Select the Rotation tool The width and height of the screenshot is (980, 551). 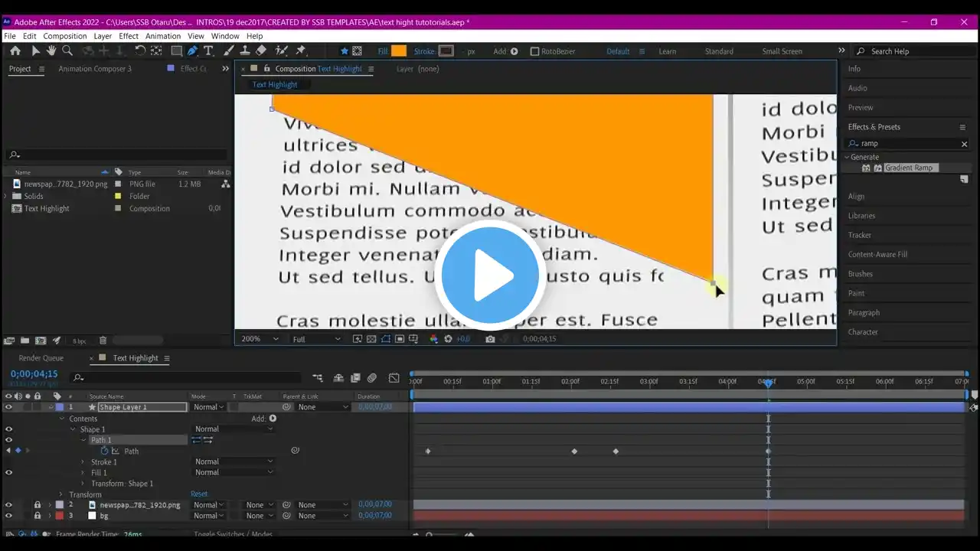pos(140,51)
